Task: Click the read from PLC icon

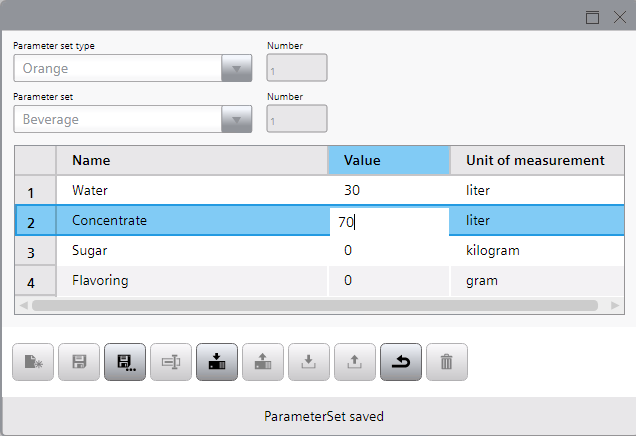Action: [263, 362]
